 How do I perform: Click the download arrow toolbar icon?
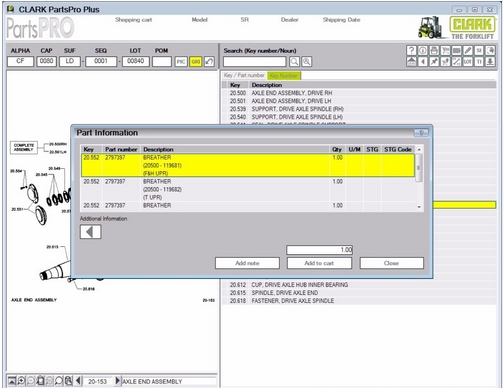(490, 62)
